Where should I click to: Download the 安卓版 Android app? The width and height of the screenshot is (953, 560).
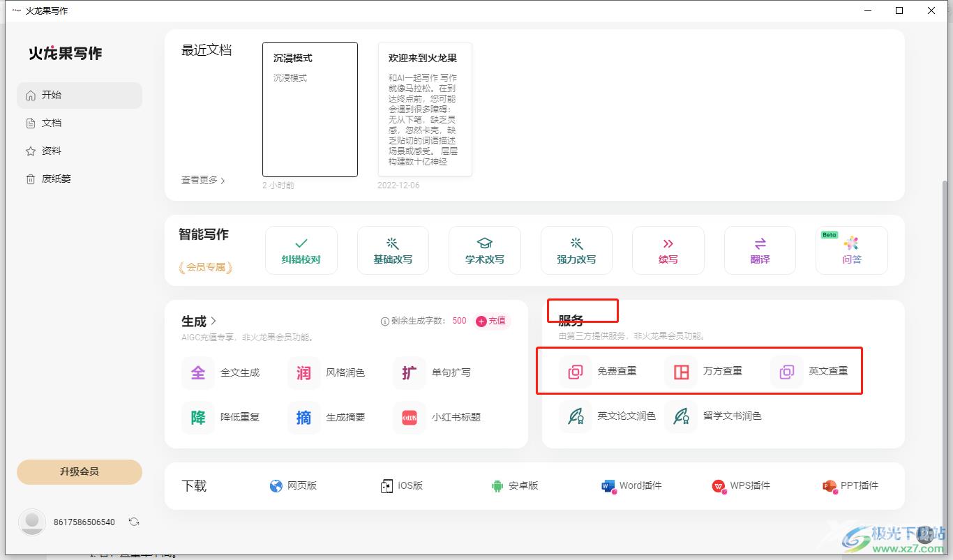pyautogui.click(x=515, y=485)
